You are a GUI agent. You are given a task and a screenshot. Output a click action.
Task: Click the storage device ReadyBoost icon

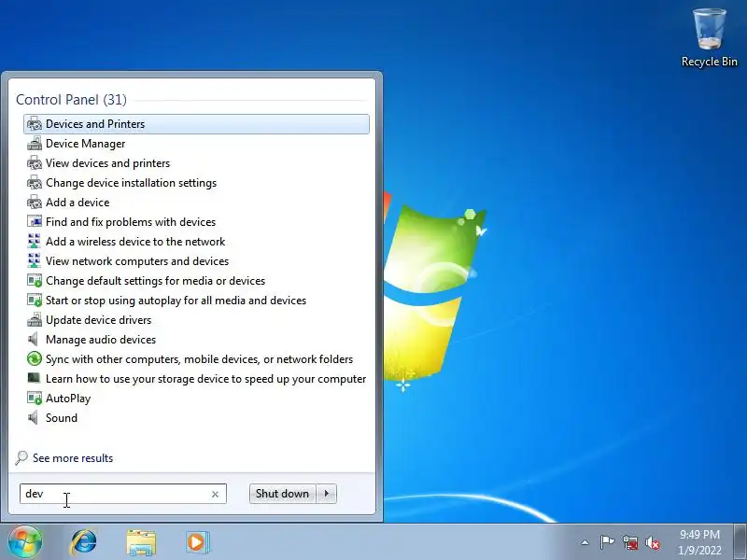[34, 378]
